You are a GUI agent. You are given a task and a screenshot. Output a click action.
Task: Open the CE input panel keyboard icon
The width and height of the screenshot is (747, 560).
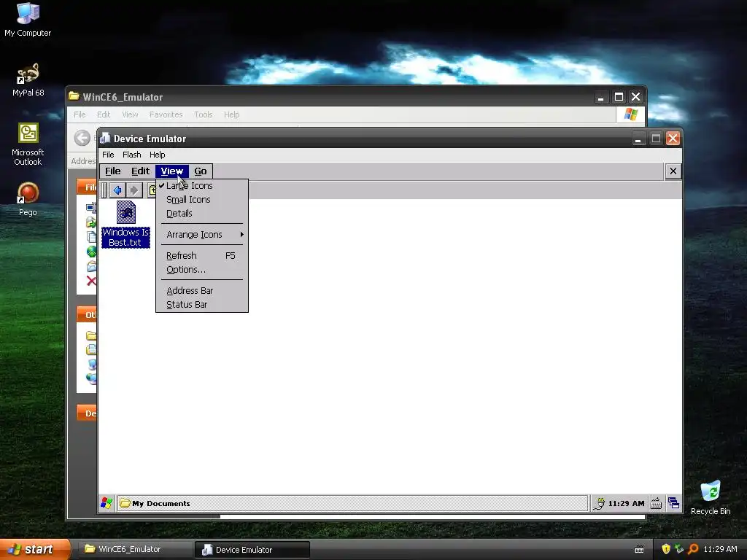656,503
